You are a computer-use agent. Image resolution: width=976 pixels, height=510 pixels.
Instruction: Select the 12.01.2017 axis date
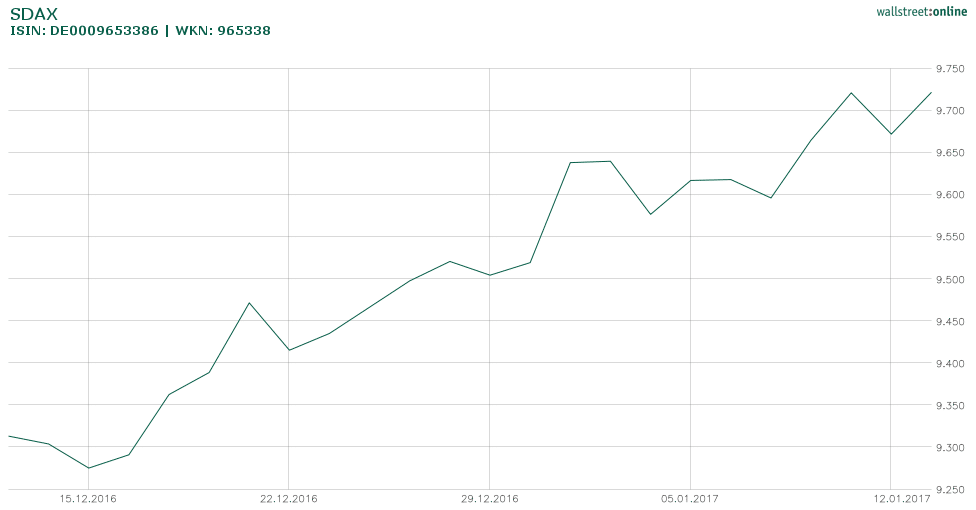click(x=890, y=499)
